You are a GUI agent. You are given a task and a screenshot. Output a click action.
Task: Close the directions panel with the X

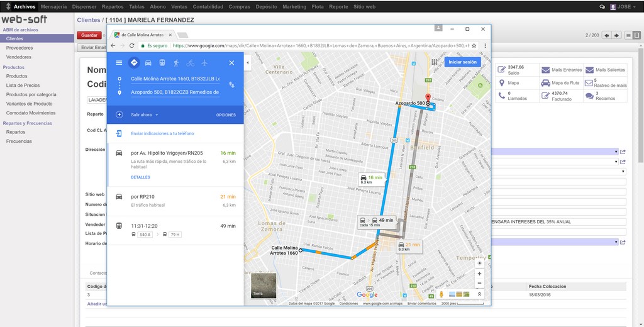[231, 63]
